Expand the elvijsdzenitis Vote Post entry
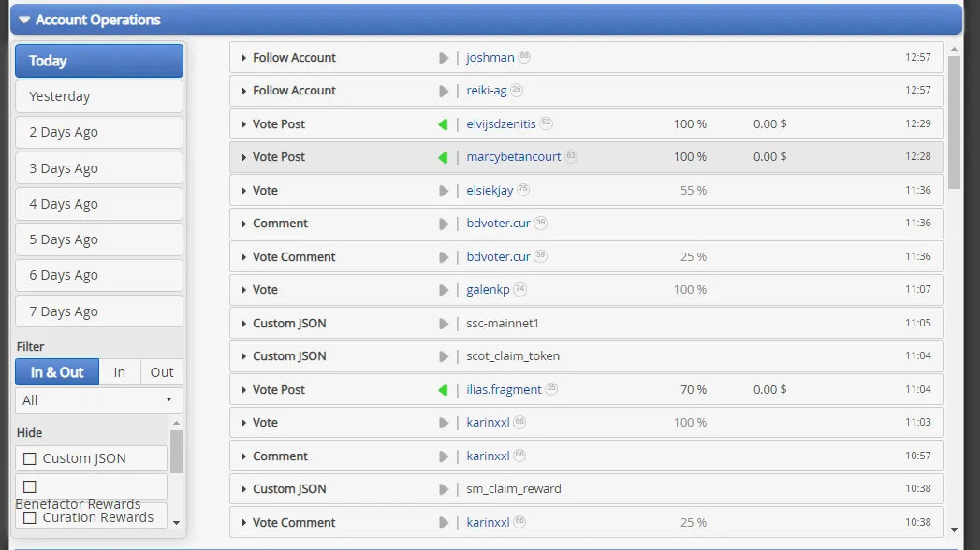Image resolution: width=980 pixels, height=550 pixels. point(243,124)
